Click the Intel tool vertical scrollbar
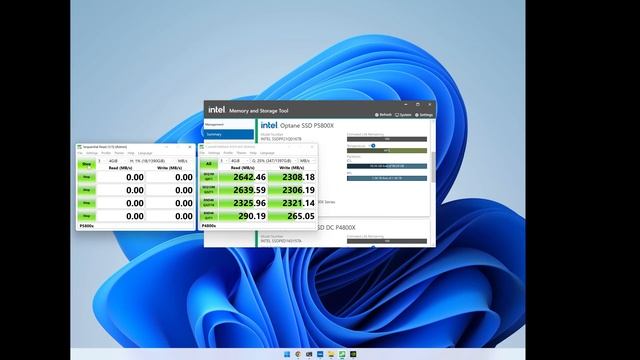The height and width of the screenshot is (360, 640). [x=433, y=167]
